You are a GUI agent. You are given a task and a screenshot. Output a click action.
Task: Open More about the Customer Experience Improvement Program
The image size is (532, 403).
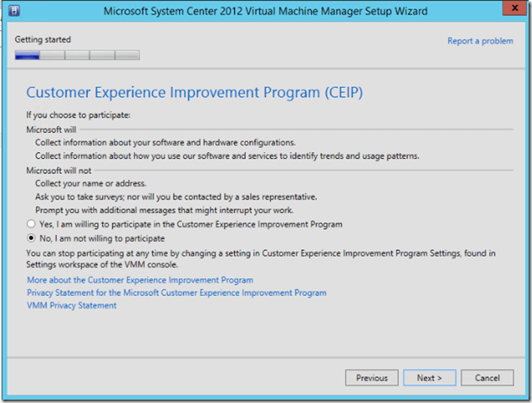[x=140, y=280]
